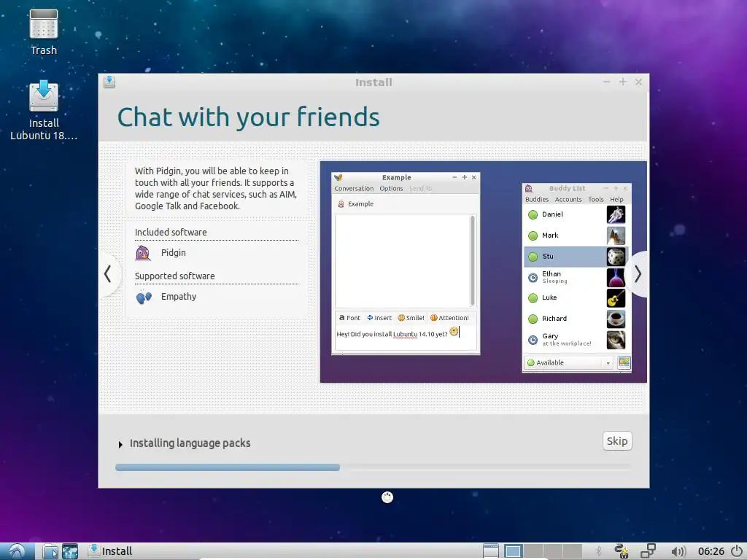The width and height of the screenshot is (747, 560).
Task: Click the power logout button
Action: [x=737, y=551]
